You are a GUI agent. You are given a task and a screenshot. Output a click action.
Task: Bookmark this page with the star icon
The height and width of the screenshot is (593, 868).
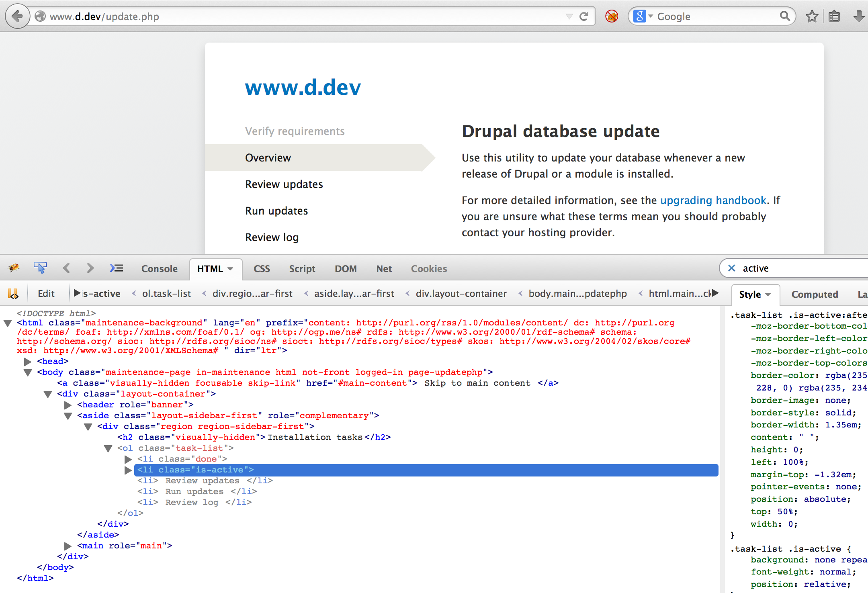812,16
